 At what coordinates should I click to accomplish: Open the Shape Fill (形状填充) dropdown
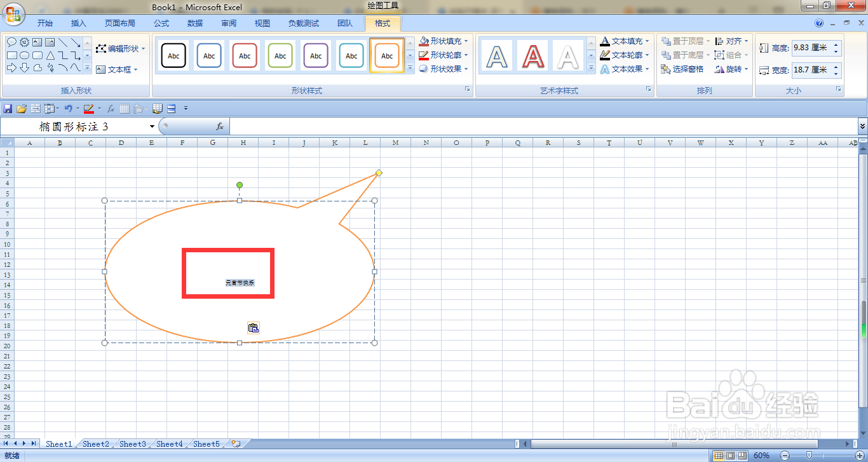444,41
